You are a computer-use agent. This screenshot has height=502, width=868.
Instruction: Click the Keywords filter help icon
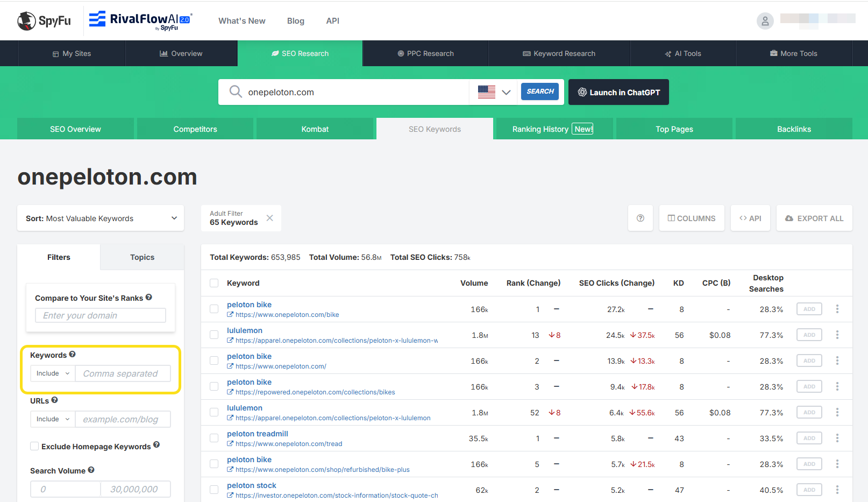pyautogui.click(x=72, y=355)
